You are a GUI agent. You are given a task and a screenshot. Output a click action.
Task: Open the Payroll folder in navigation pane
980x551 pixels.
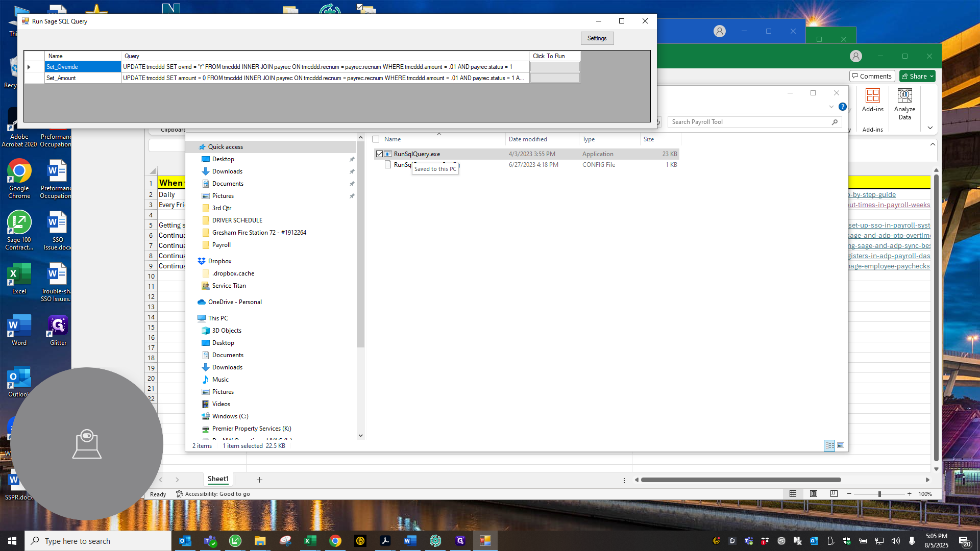(x=221, y=245)
